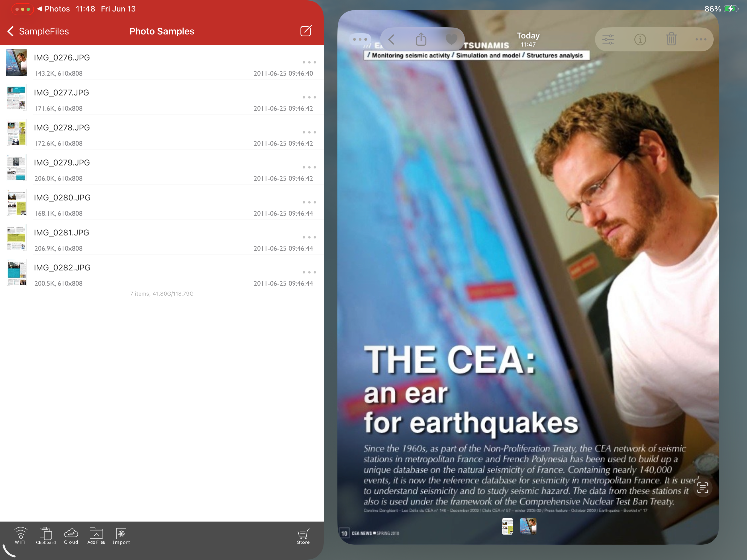This screenshot has width=747, height=560.
Task: Select file name IMG_0282.JPG
Action: [x=62, y=268]
